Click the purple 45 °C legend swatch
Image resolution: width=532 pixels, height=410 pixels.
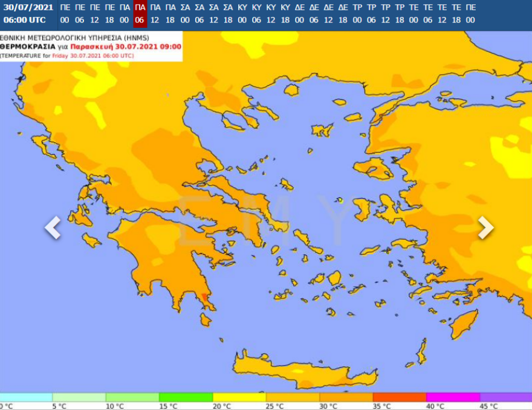pyautogui.click(x=505, y=397)
